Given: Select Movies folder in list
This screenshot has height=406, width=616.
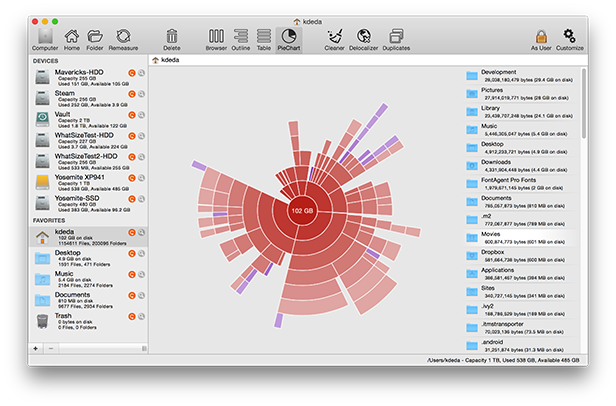Looking at the screenshot, I should 521,238.
